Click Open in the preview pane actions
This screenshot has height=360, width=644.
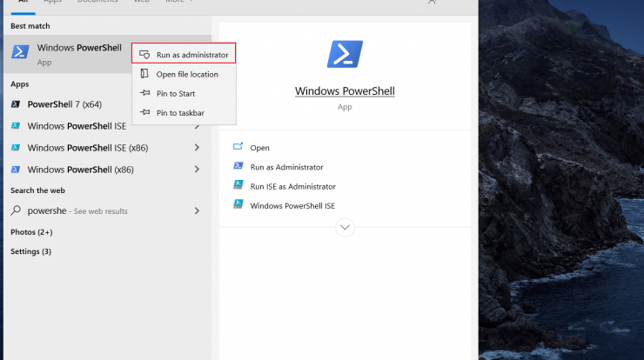tap(260, 148)
